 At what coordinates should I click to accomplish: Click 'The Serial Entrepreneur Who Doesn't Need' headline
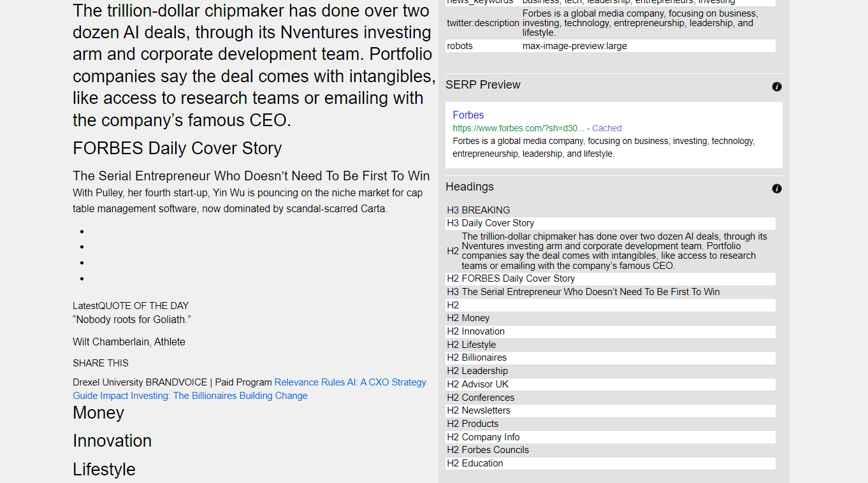[x=251, y=176]
